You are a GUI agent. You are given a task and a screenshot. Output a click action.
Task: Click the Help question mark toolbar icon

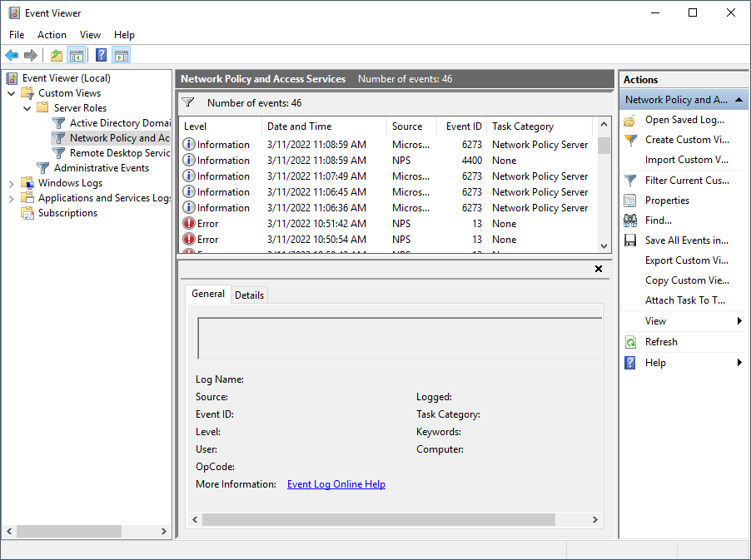(99, 55)
